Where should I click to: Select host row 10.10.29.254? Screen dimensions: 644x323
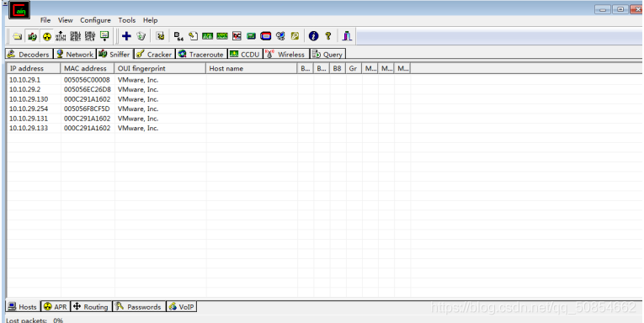tap(209, 109)
